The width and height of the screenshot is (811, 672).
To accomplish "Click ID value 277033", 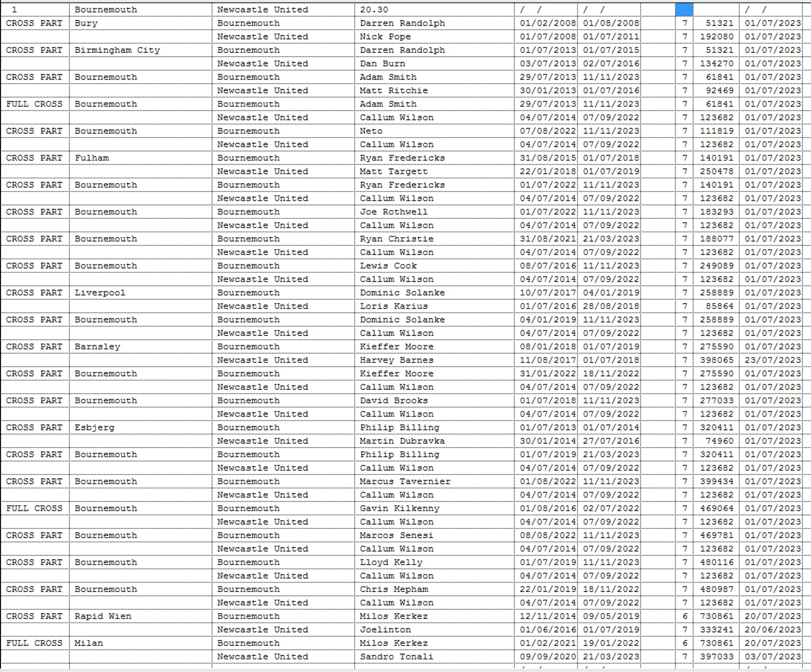I will click(717, 400).
